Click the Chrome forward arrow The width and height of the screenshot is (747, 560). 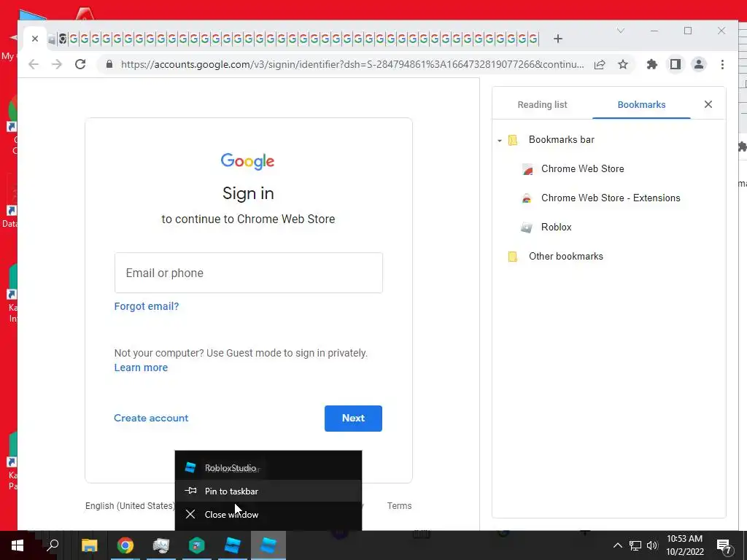[x=57, y=64]
